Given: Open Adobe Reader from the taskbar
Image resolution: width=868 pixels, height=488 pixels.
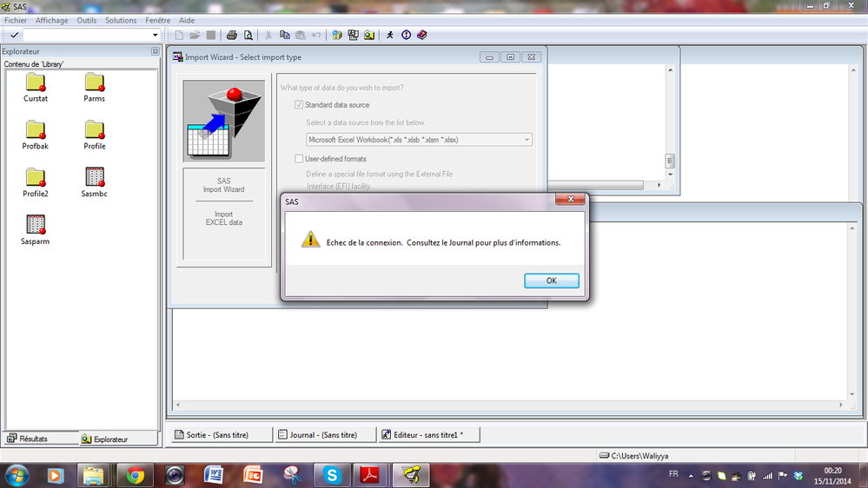Looking at the screenshot, I should [x=370, y=475].
